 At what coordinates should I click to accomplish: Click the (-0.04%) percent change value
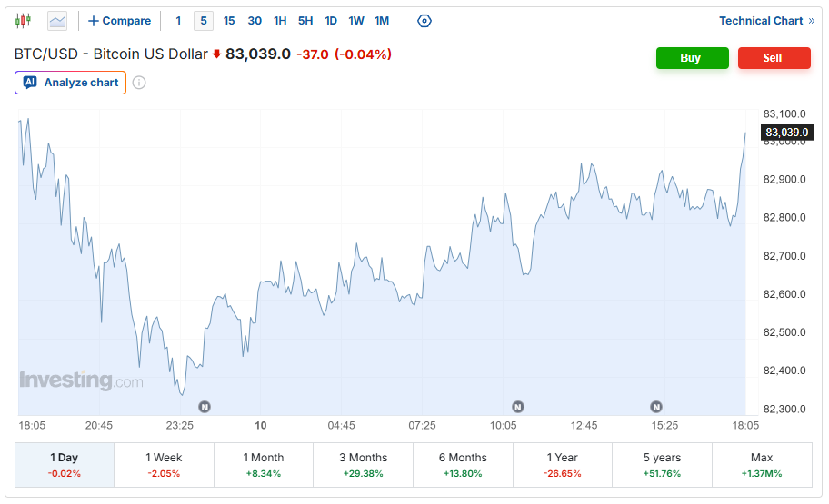[364, 54]
